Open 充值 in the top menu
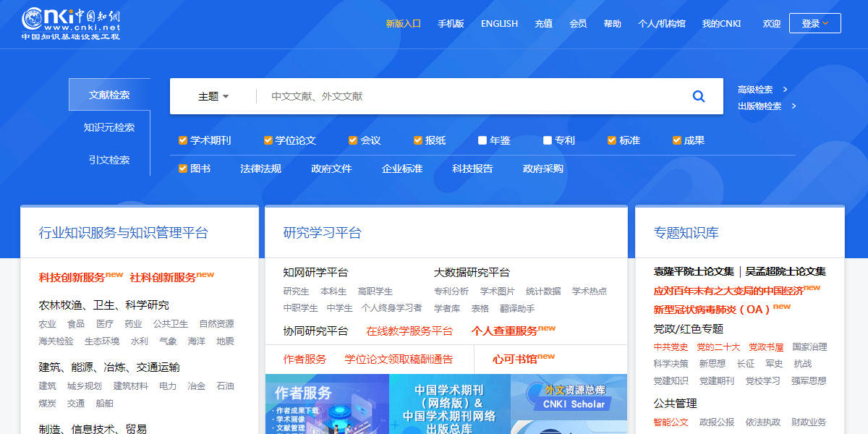Viewport: 868px width, 434px height. [x=544, y=23]
